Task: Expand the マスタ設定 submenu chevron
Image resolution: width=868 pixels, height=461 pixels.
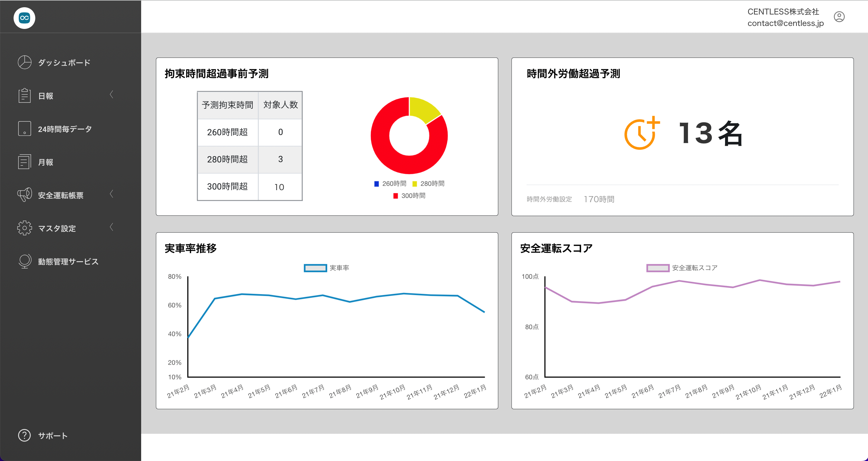Action: click(x=112, y=227)
